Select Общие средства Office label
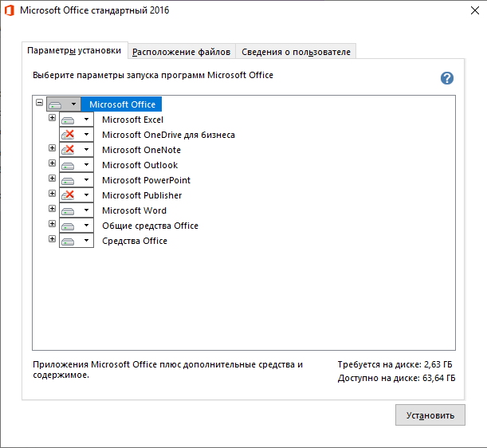Screen dimensions: 487x448 click(151, 226)
